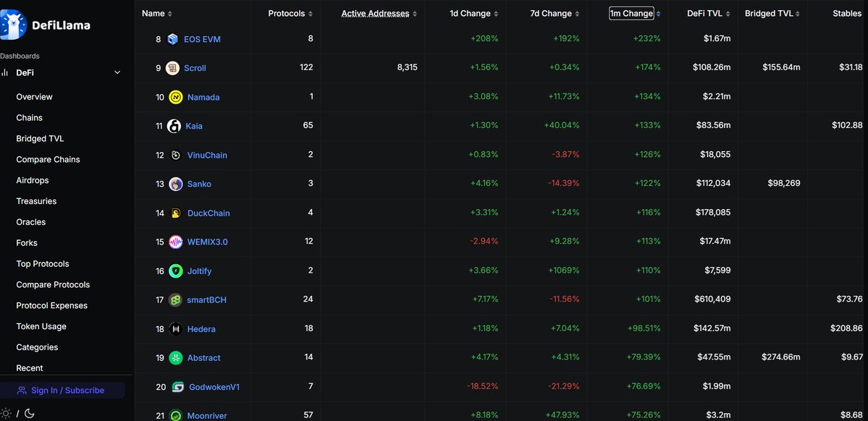Image resolution: width=868 pixels, height=421 pixels.
Task: Sort table by Protocols column
Action: click(x=290, y=13)
